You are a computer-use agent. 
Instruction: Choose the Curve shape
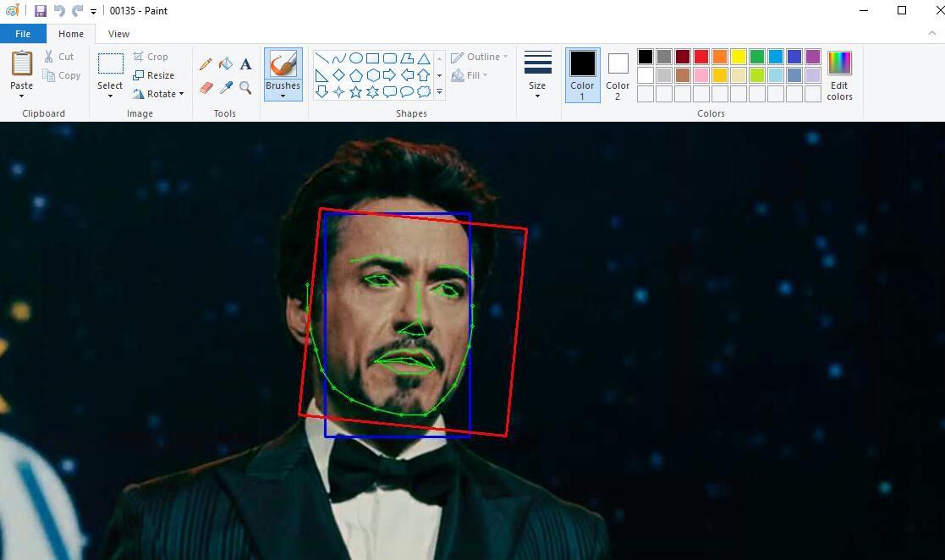pos(339,58)
